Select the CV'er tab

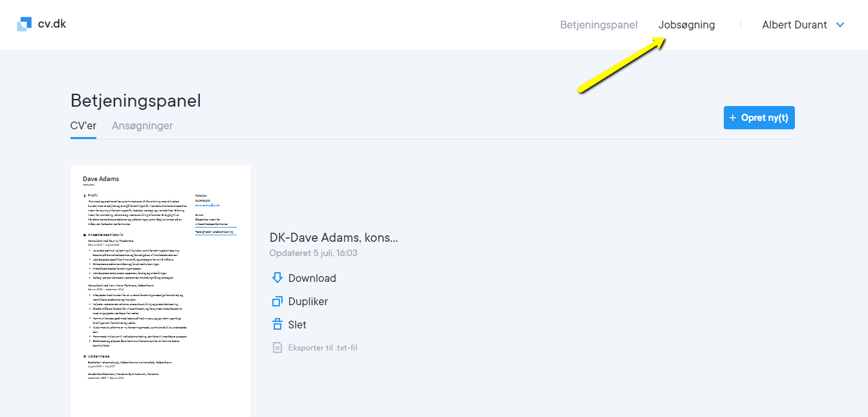83,125
